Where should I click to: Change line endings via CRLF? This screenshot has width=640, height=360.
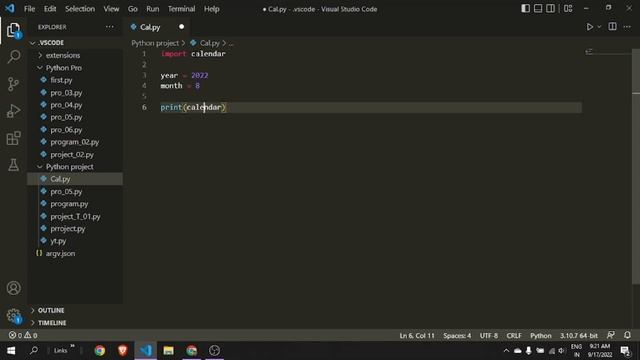pyautogui.click(x=514, y=336)
